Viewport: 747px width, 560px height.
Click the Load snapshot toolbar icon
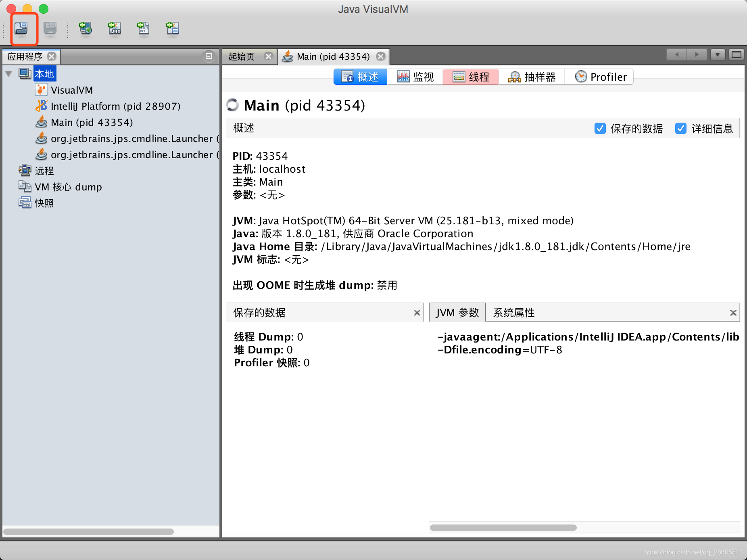21,28
